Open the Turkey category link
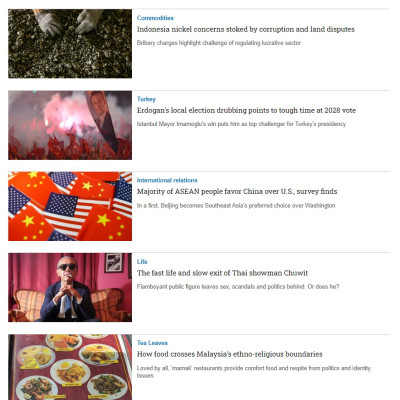 click(x=146, y=99)
